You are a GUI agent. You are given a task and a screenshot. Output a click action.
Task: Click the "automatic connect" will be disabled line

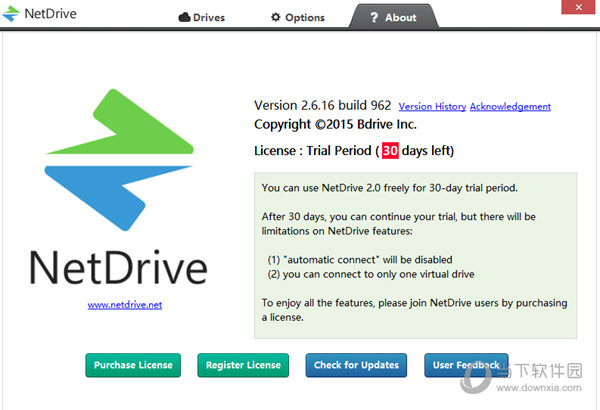tap(360, 260)
